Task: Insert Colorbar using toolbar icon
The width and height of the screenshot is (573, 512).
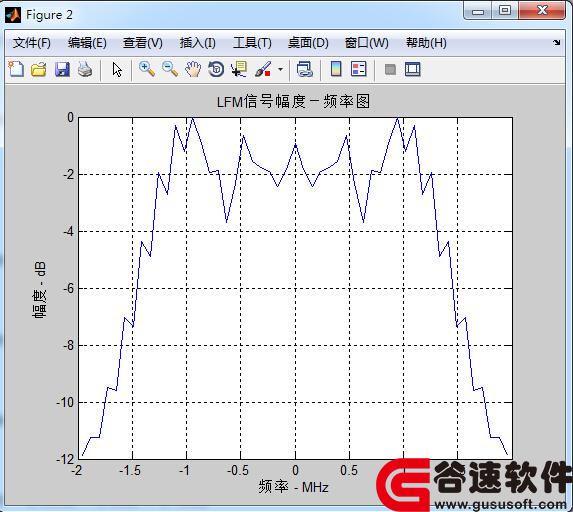Action: tap(336, 69)
